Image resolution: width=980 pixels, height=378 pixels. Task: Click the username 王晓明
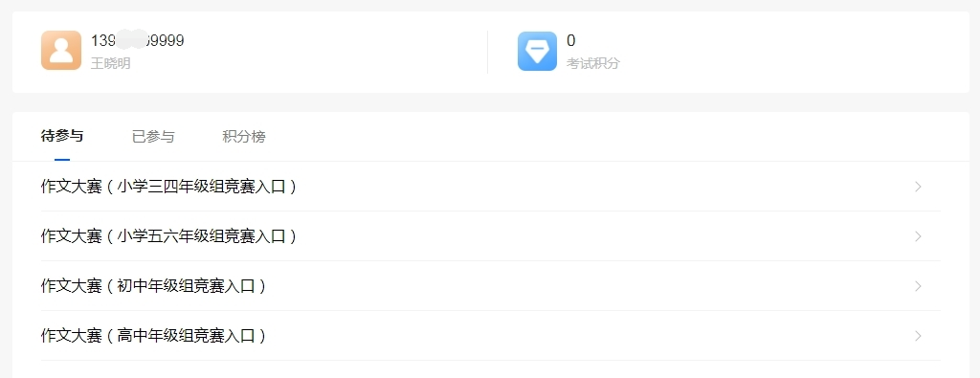pos(111,64)
